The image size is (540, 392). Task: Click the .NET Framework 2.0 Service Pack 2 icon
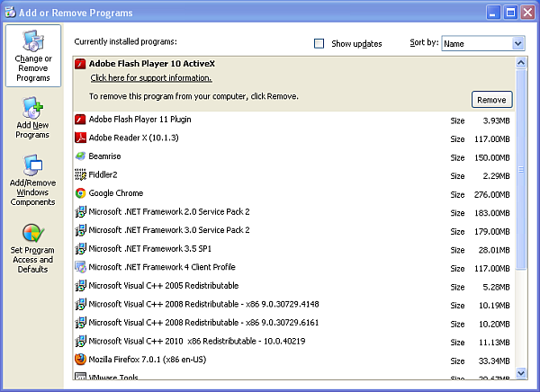click(x=80, y=211)
